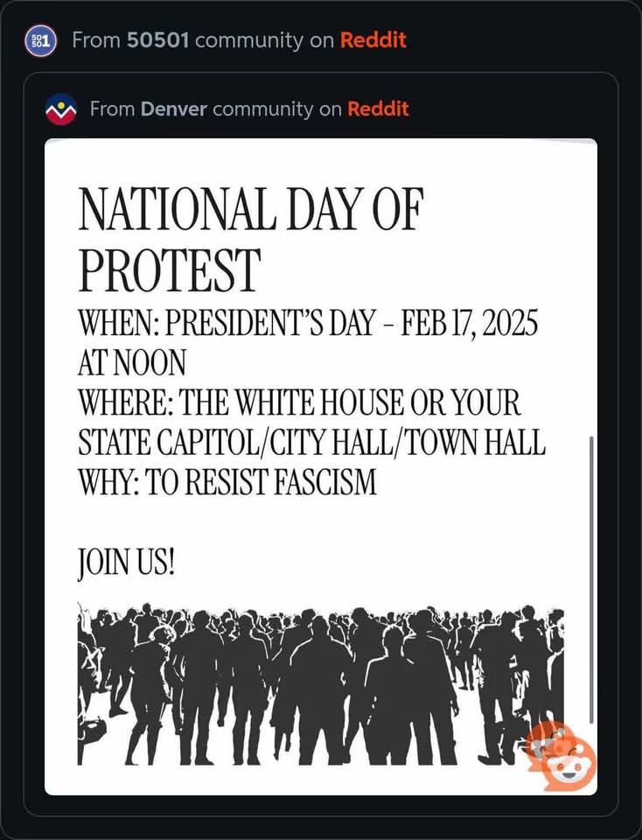Click the AT NOON text
Screen dimensions: 642x840
tap(132, 362)
